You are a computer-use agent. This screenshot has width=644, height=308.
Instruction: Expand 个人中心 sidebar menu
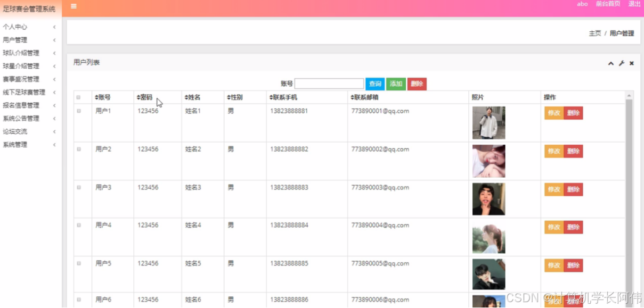pos(29,27)
